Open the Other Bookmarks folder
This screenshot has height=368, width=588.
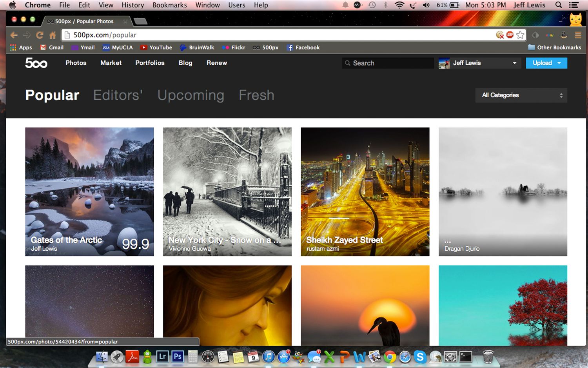[554, 47]
